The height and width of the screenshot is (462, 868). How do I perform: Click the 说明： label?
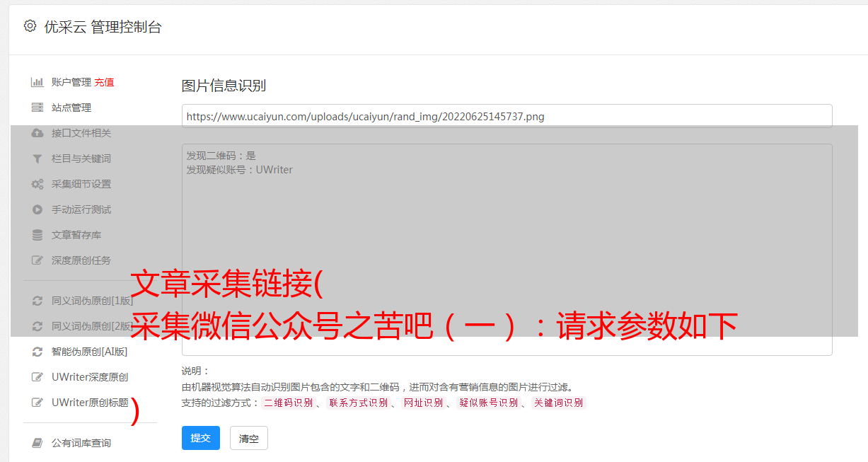coord(196,371)
